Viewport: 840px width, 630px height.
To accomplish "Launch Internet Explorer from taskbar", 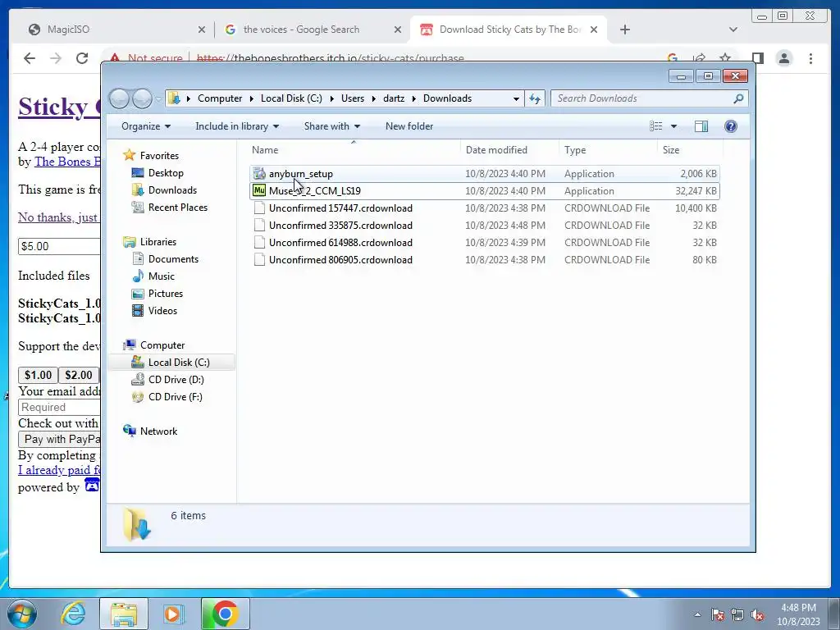I will 73,614.
